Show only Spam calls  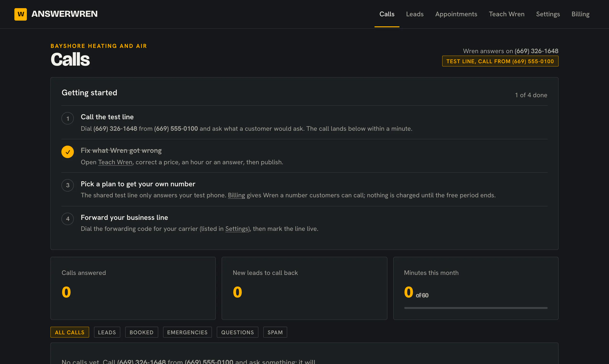click(275, 332)
